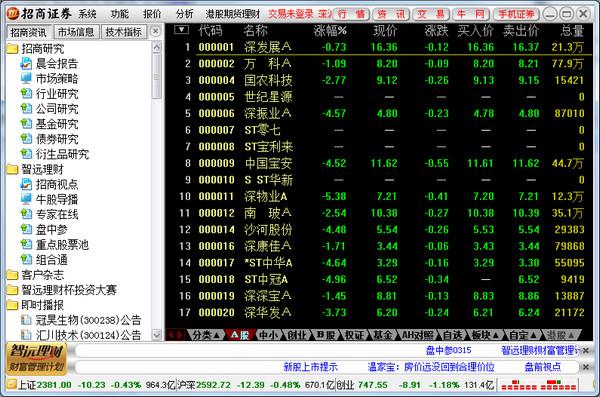Click the 交易 button

(431, 15)
